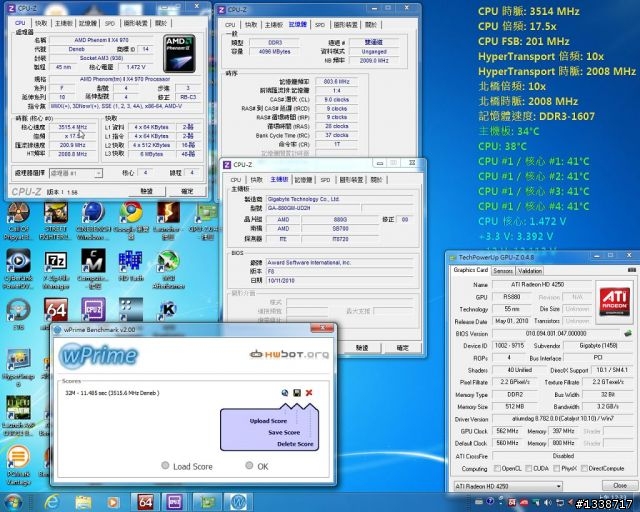The image size is (640, 512).
Task: Open the red 64 desktop shortcut
Action: [56, 310]
